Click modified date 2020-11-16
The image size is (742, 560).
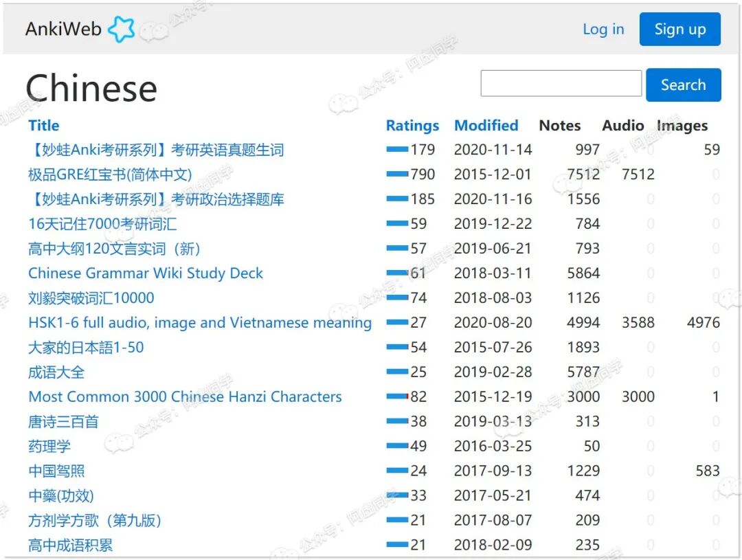pos(493,199)
